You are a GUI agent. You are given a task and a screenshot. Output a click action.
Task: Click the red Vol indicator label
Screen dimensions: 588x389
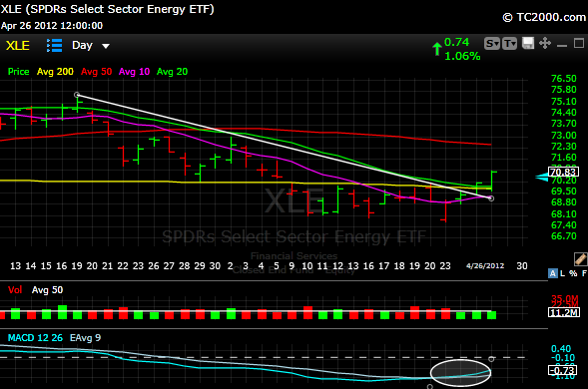point(15,289)
